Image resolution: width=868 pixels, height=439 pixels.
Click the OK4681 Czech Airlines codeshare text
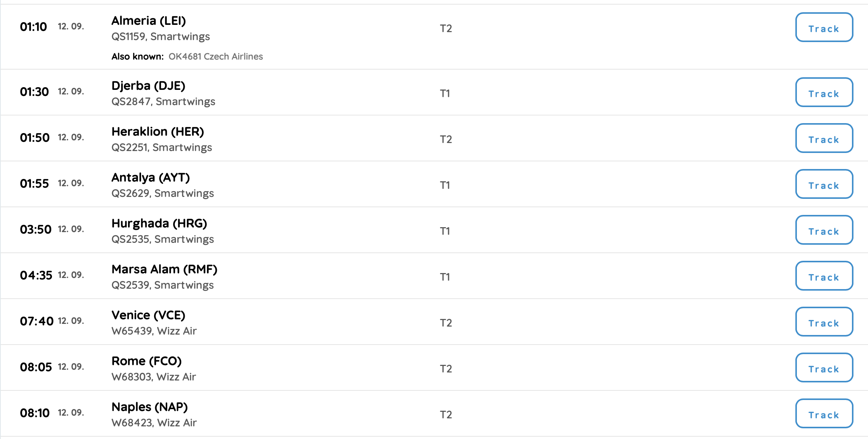[x=216, y=57]
